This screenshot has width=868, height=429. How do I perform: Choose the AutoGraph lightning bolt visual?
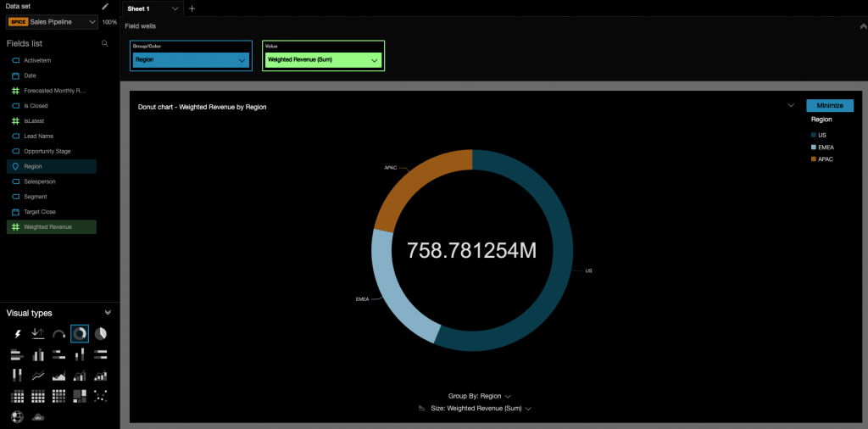17,334
